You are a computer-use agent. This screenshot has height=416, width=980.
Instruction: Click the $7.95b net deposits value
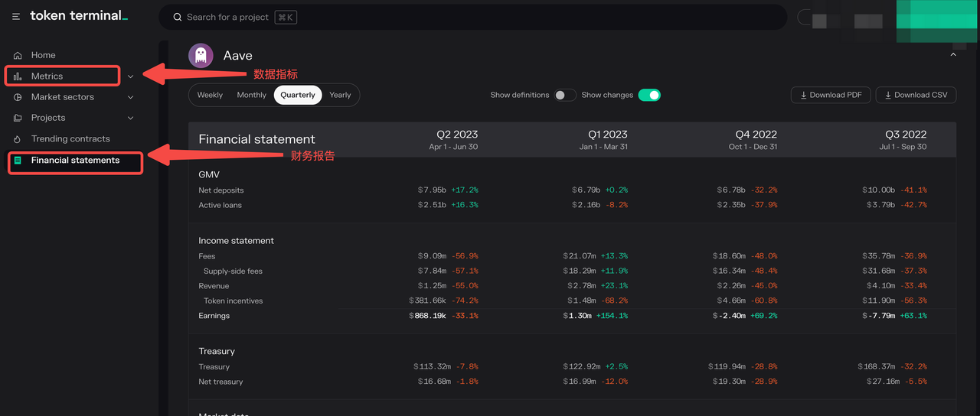click(432, 190)
